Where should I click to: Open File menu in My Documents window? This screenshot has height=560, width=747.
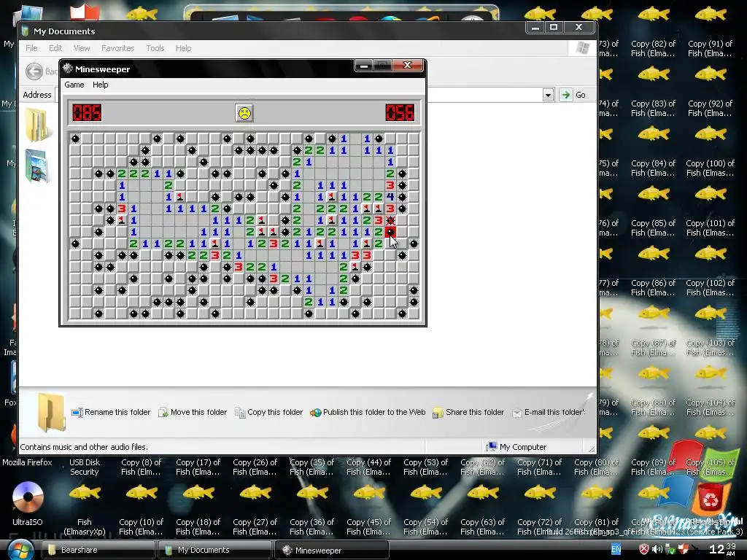click(x=31, y=48)
